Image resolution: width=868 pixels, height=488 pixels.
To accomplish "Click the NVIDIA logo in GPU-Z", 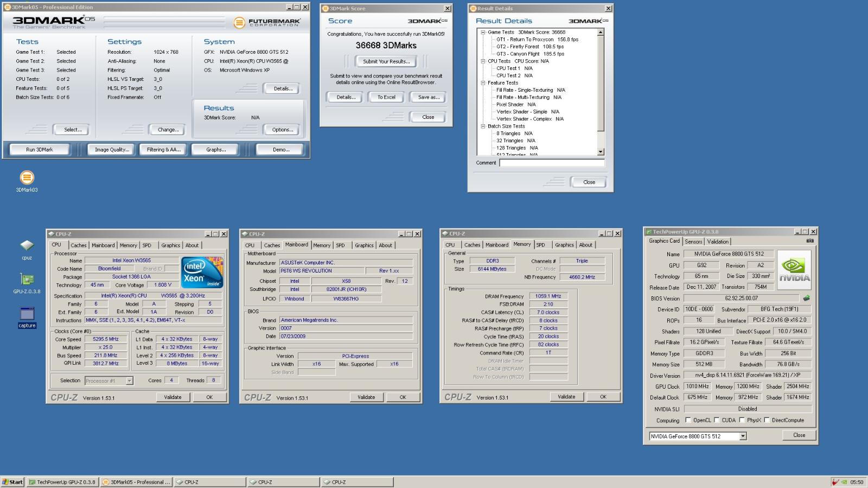I will click(794, 269).
